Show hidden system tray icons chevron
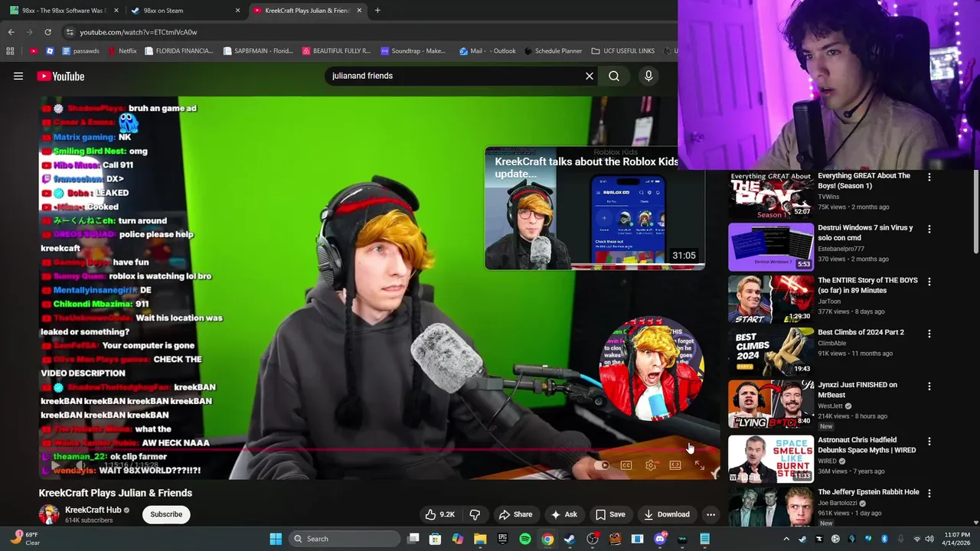This screenshot has width=980, height=551. [x=786, y=539]
